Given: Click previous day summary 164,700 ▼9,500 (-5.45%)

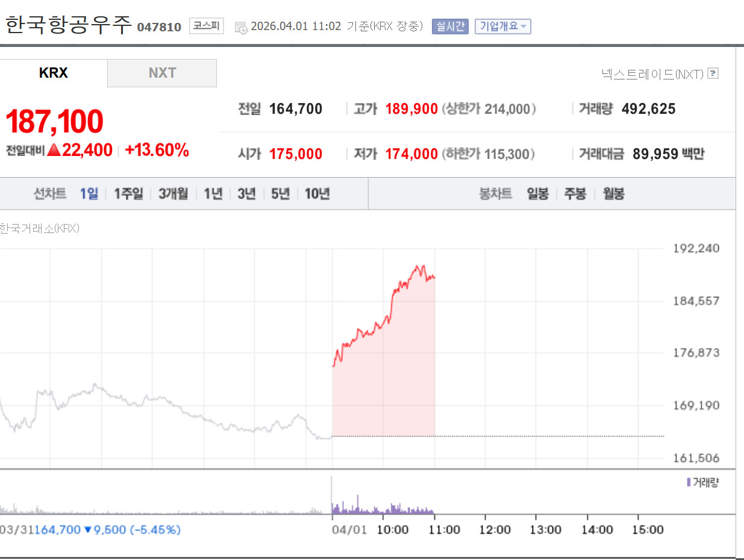Looking at the screenshot, I should [108, 530].
